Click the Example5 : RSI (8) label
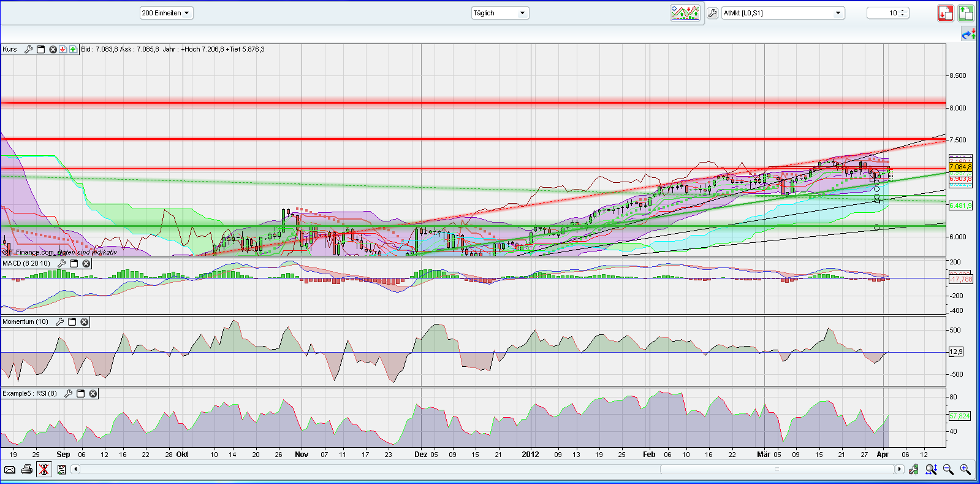Viewport: 980px width, 484px height. point(29,394)
